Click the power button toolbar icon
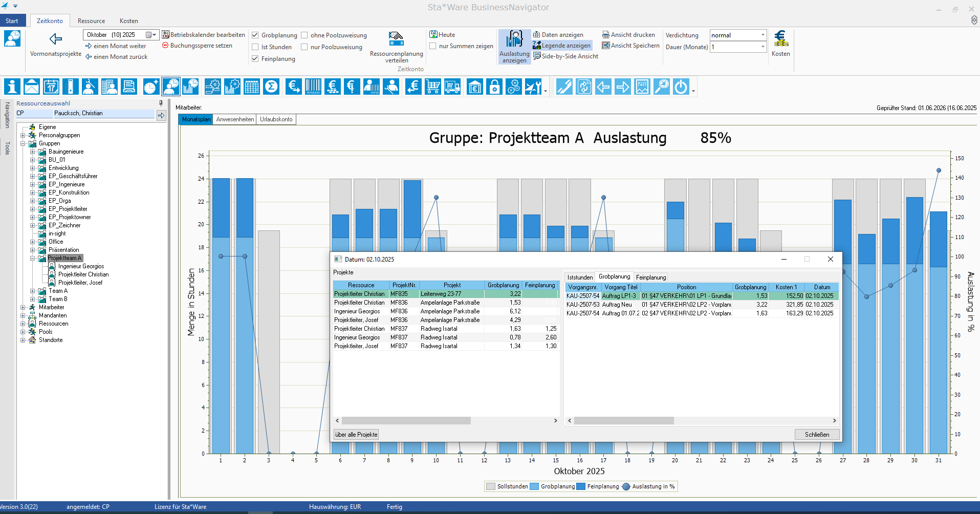 tap(681, 87)
